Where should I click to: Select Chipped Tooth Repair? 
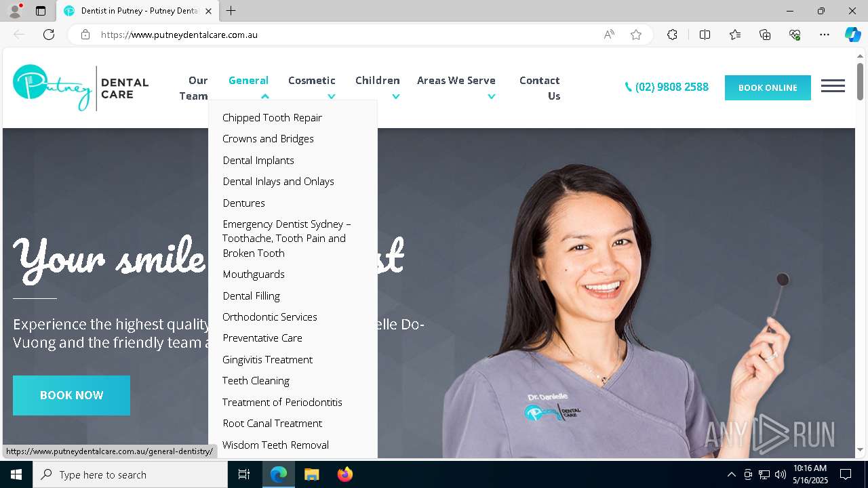click(x=272, y=117)
